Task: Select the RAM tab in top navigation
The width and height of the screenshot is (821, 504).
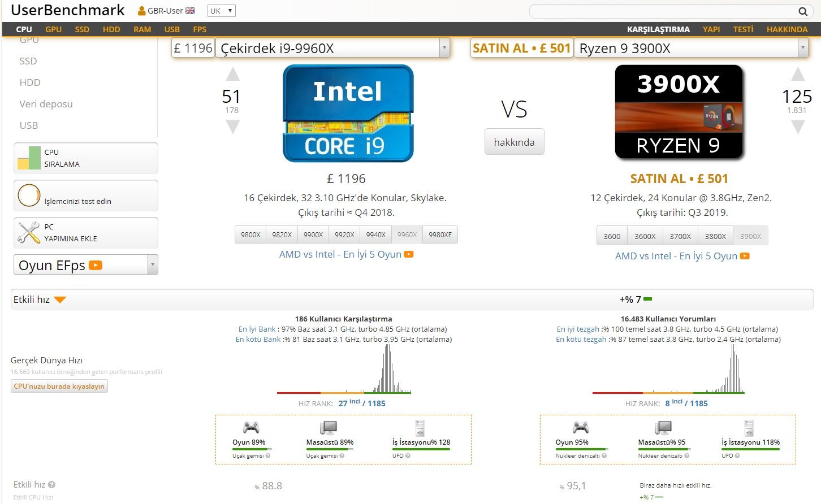Action: (142, 29)
